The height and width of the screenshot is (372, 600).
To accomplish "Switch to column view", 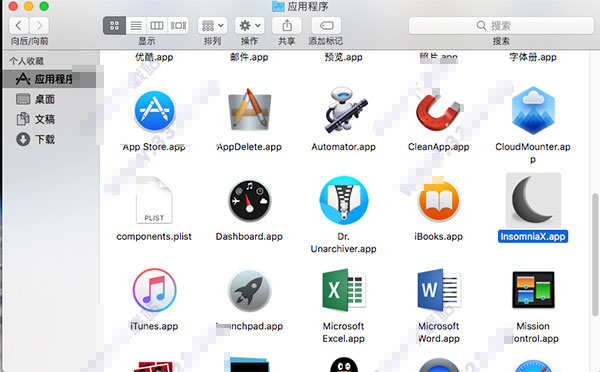I will (x=157, y=26).
